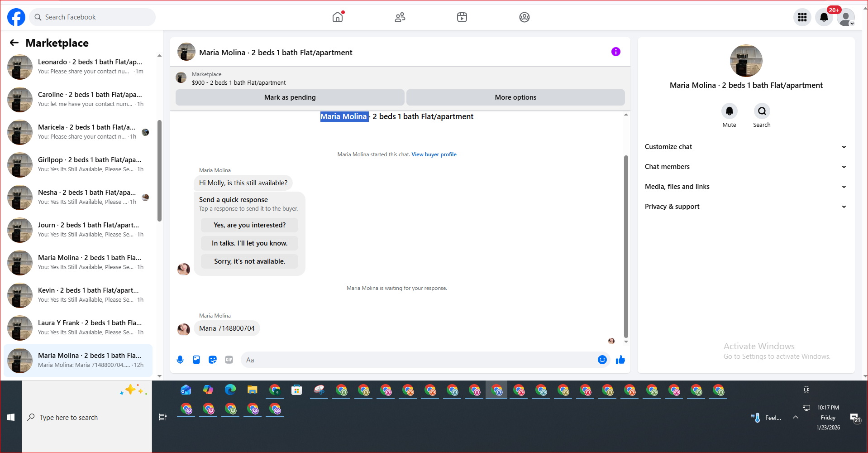
Task: Expand Customize chat section
Action: 746,147
